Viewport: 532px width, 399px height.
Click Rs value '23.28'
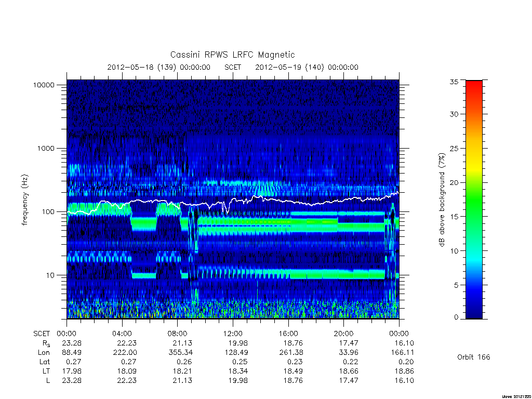pyautogui.click(x=72, y=343)
